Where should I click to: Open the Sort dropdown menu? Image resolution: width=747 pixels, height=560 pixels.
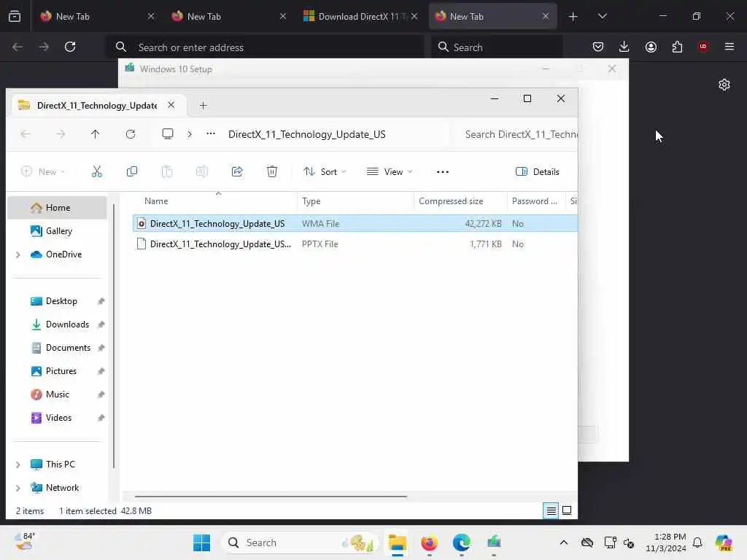pos(325,172)
